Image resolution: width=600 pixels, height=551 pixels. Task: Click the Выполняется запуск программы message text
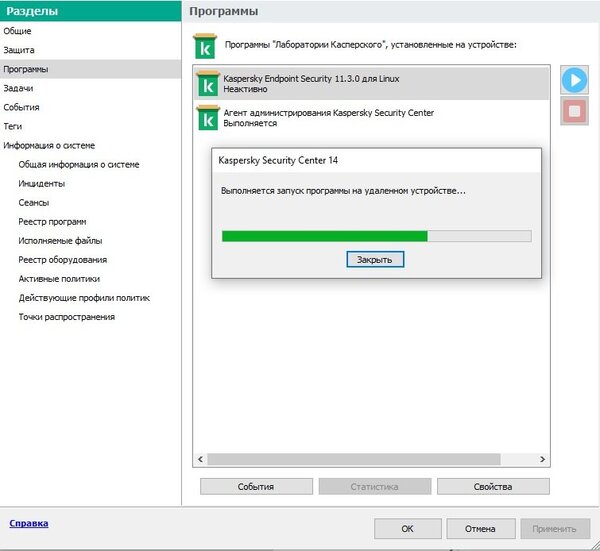[343, 191]
